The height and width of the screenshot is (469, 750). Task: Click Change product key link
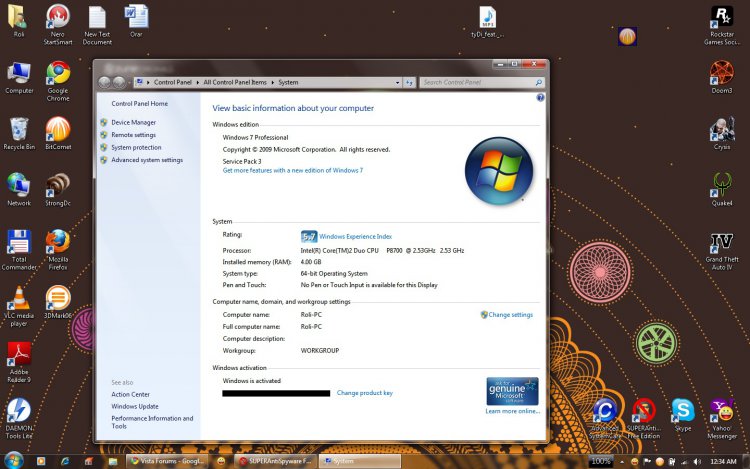tap(364, 393)
